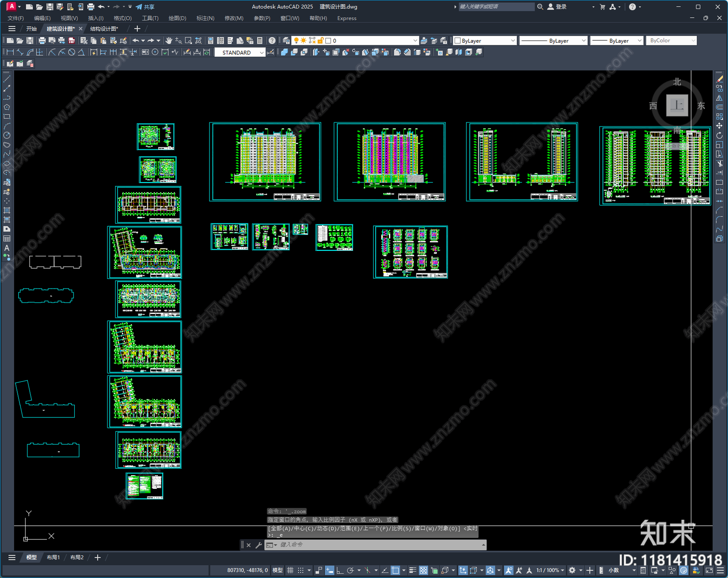The height and width of the screenshot is (578, 728).
Task: Toggle polar tracking in status bar
Action: [350, 570]
